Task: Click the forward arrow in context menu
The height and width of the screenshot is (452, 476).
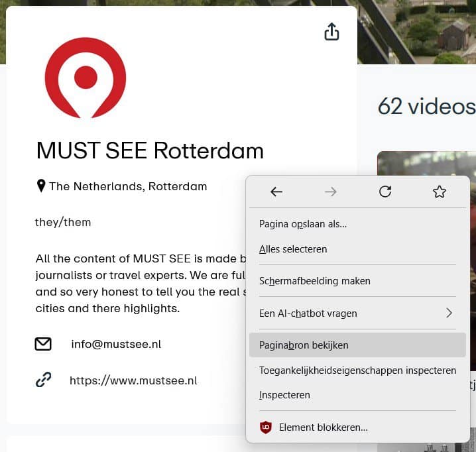Action: [x=330, y=192]
